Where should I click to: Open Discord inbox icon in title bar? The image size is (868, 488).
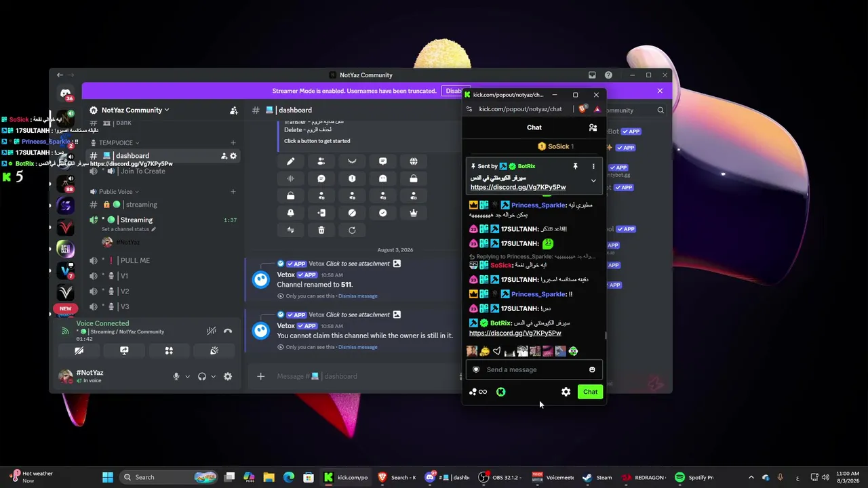click(592, 75)
